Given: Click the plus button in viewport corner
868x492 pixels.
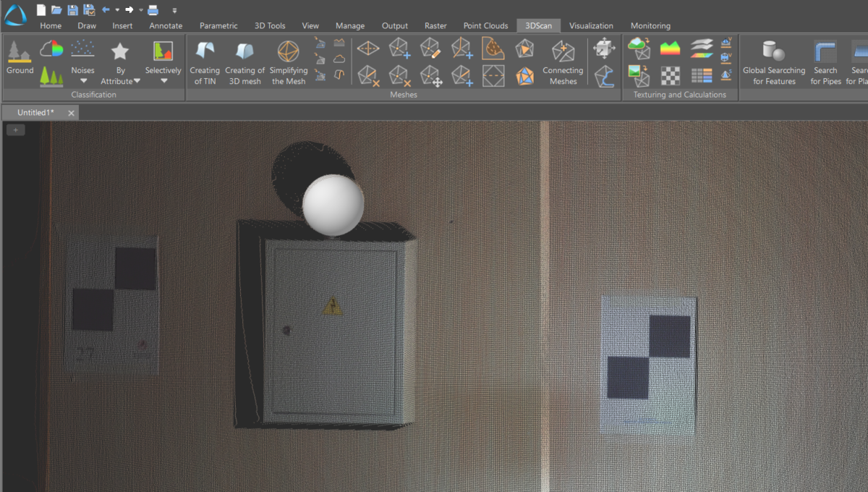Looking at the screenshot, I should 15,130.
